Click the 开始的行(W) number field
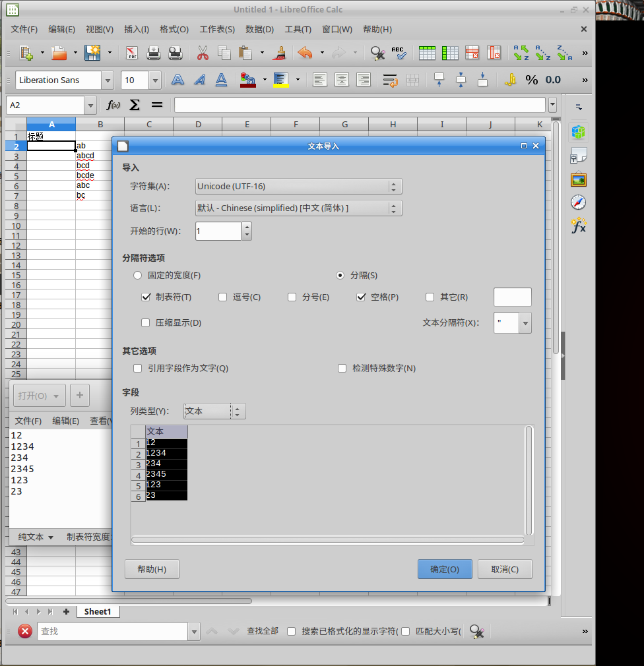Screen dimensions: 644x666 [x=218, y=231]
